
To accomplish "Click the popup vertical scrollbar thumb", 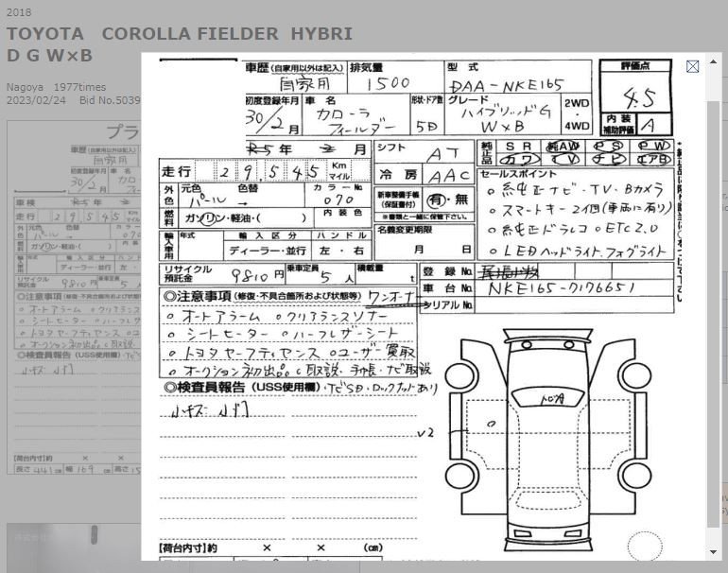I will tap(713, 313).
